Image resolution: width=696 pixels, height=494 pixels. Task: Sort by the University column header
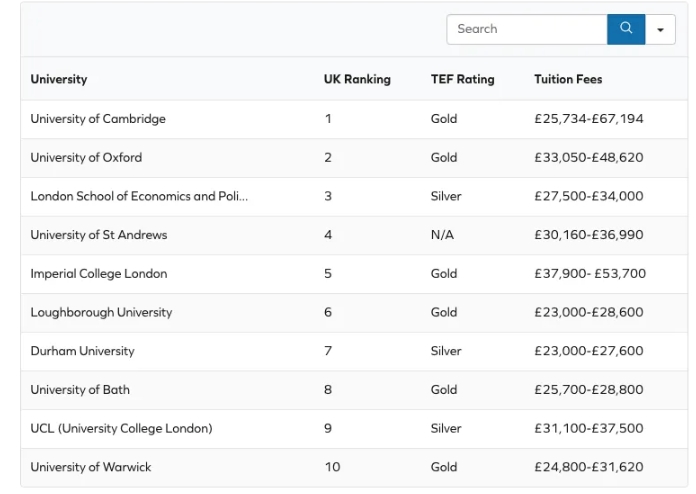(59, 79)
